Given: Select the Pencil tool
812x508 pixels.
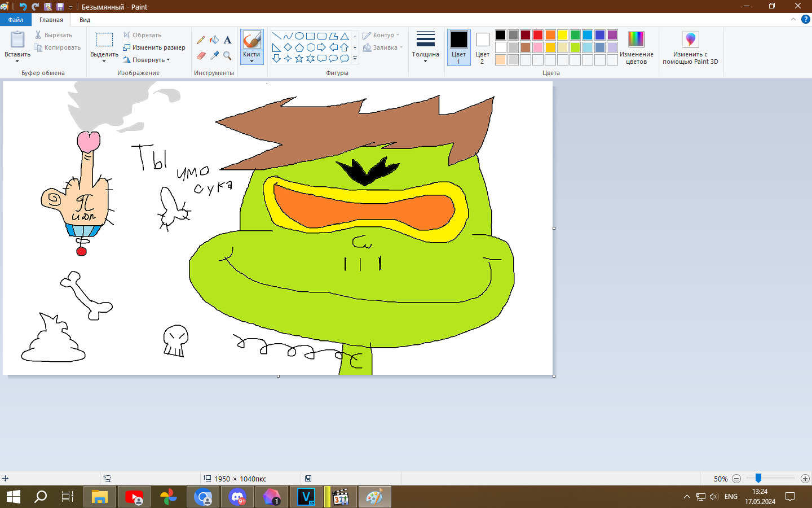Looking at the screenshot, I should click(201, 40).
